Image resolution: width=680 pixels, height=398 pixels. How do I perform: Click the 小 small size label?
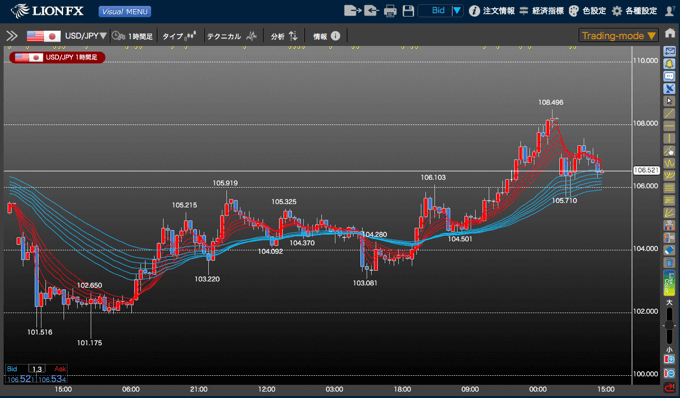670,349
